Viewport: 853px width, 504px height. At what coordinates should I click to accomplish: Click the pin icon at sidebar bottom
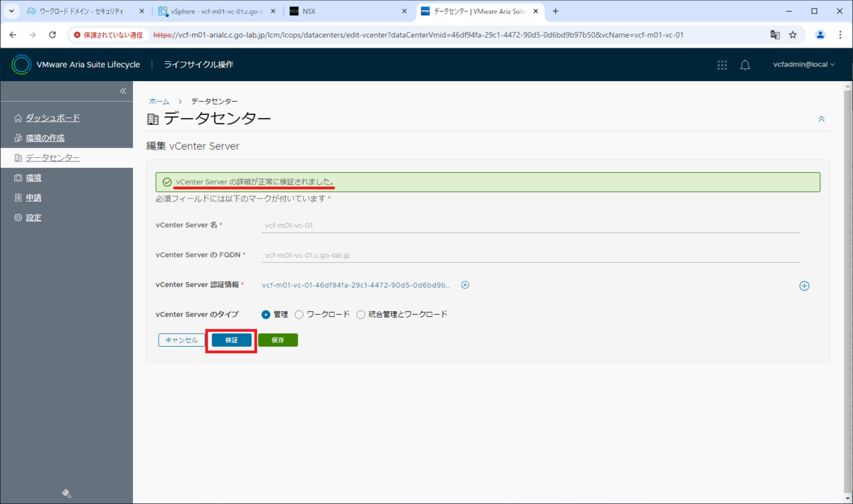pos(66,493)
